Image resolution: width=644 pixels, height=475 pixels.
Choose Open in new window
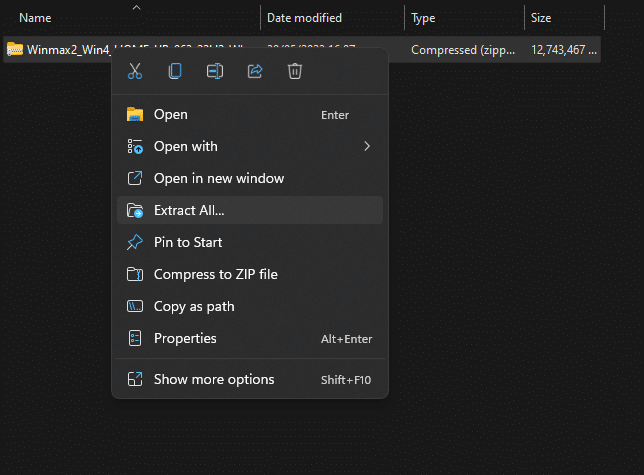[x=219, y=179]
